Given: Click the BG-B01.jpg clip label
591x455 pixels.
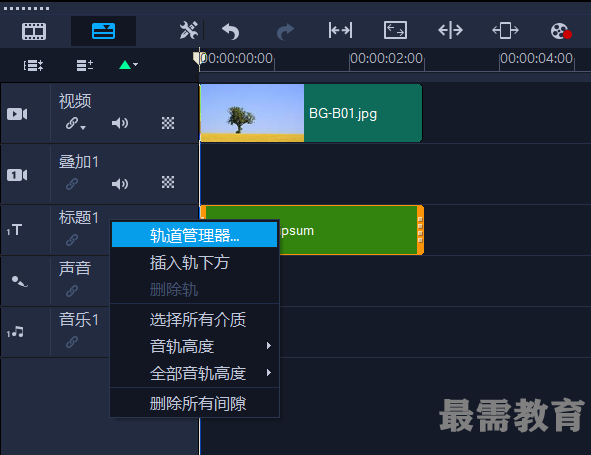Looking at the screenshot, I should tap(343, 113).
